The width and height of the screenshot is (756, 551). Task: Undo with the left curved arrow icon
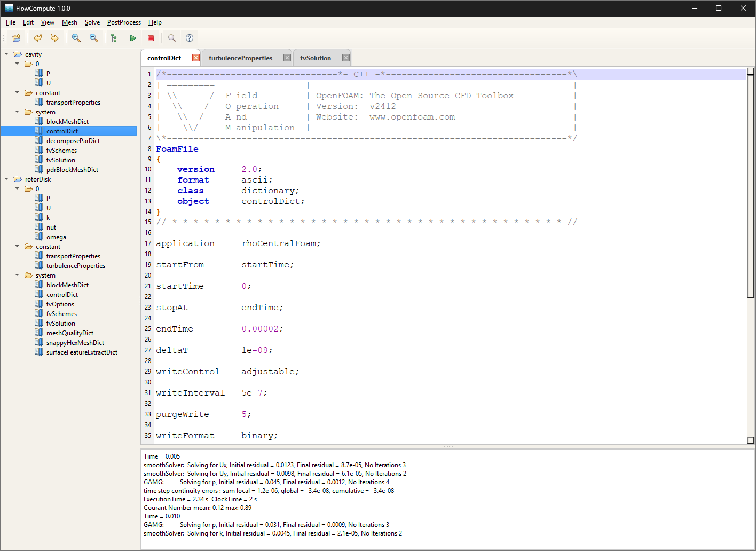(x=37, y=38)
